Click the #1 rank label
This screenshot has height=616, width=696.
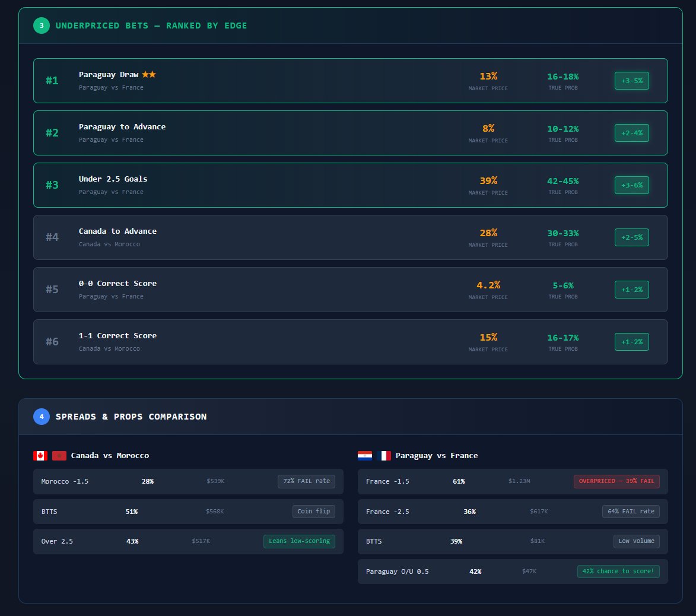click(52, 80)
